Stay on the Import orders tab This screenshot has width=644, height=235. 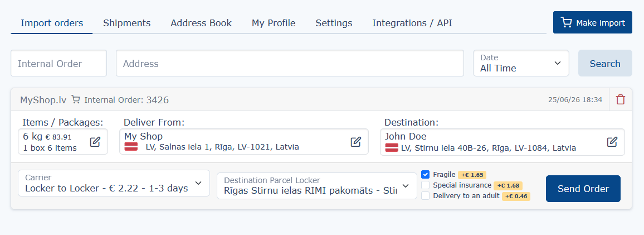(52, 23)
